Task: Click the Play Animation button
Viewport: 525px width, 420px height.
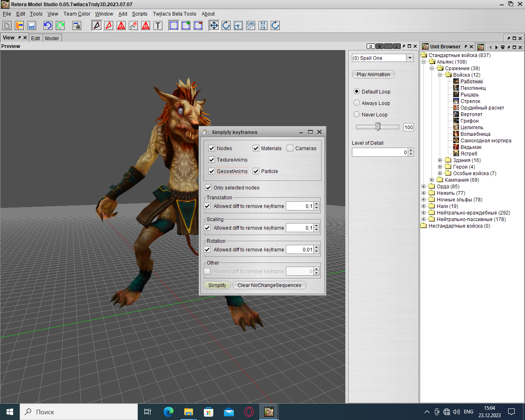Action: 373,74
